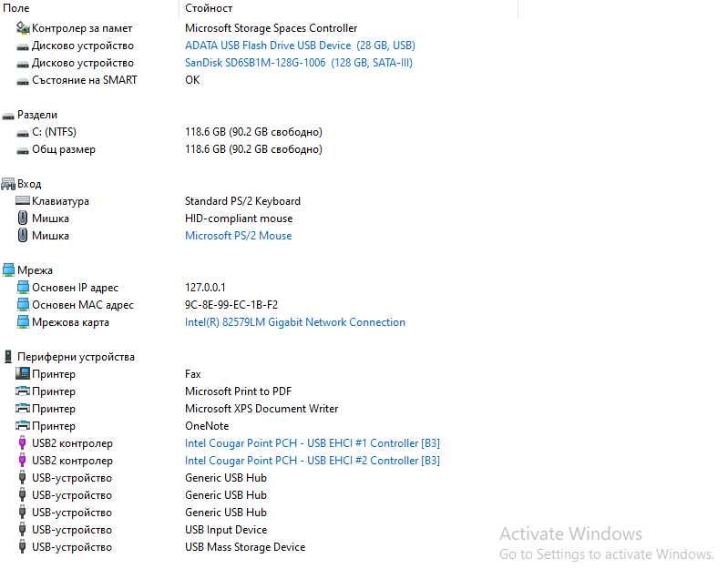This screenshot has width=728, height=569.
Task: Click the C: (NTFS) partition icon
Action: coord(23,132)
